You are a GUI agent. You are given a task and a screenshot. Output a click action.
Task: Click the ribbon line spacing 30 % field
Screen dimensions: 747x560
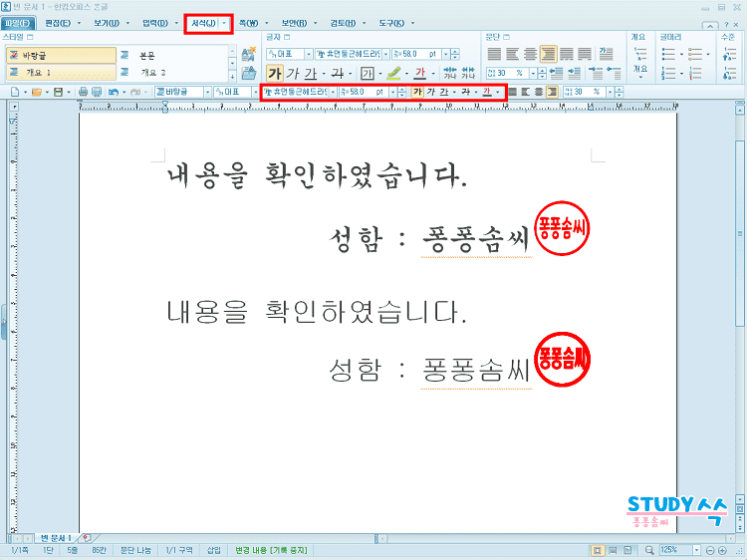pos(507,73)
